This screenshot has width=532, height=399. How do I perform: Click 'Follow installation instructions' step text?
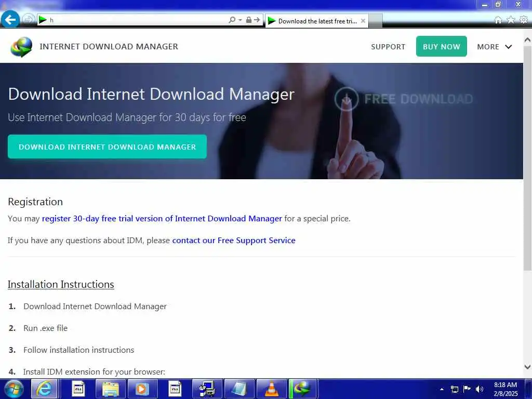79,350
